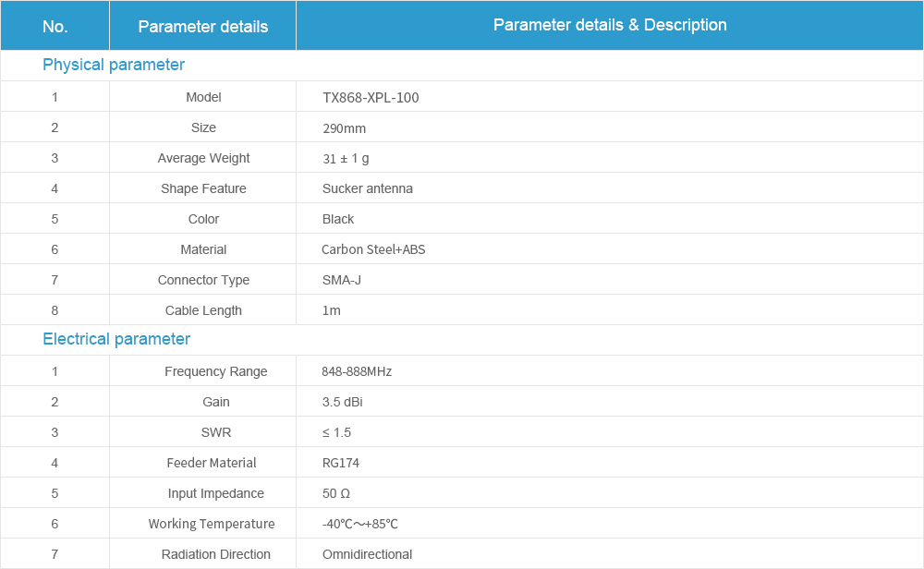Image resolution: width=924 pixels, height=569 pixels.
Task: Select the "Cable Length" label cell
Action: click(x=203, y=310)
